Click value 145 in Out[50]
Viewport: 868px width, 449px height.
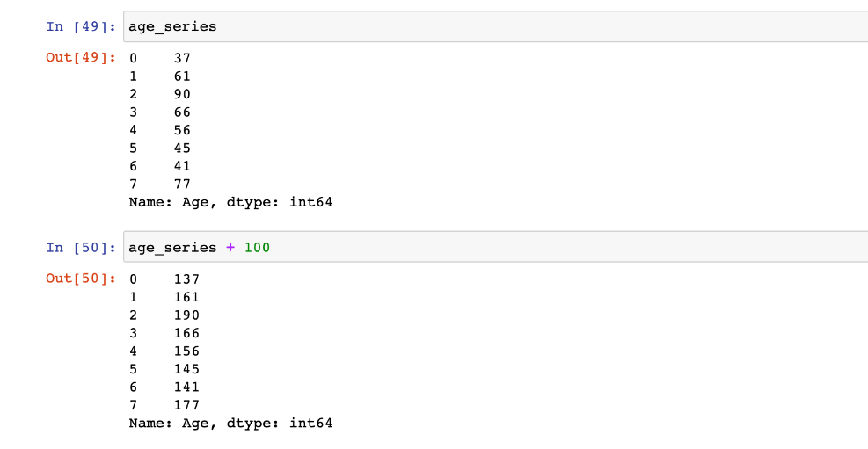tap(186, 369)
